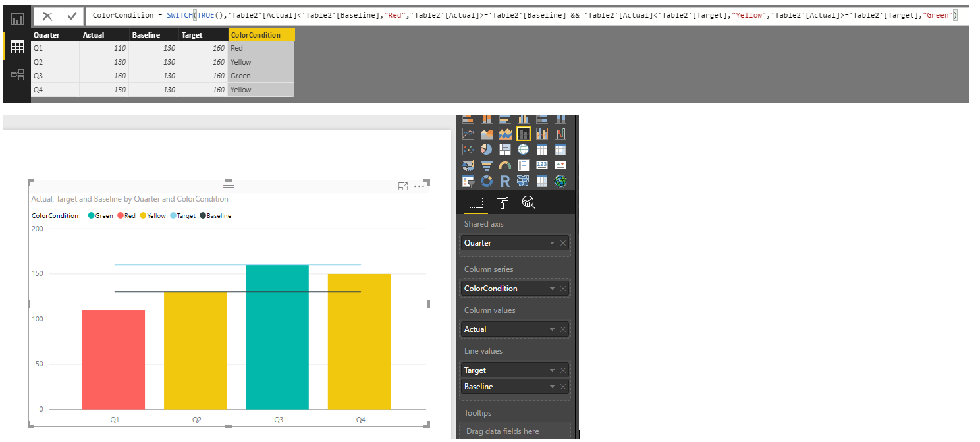Select Line and stacked column chart visual

[524, 134]
